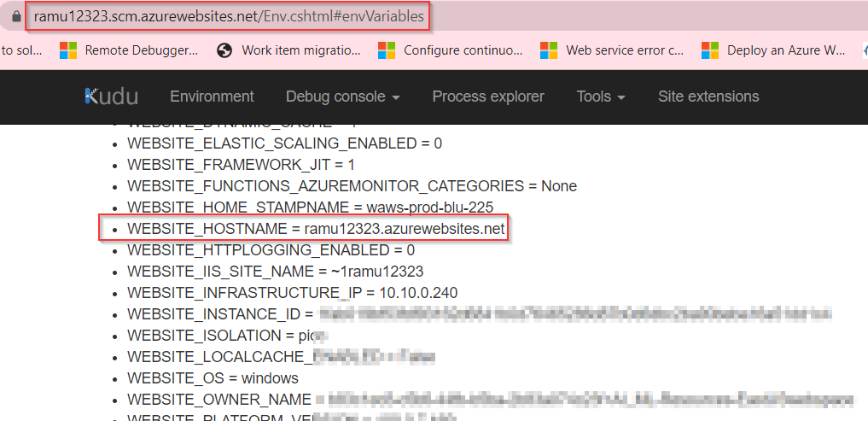Expand the Tools dropdown menu
This screenshot has height=421, width=868.
[601, 96]
